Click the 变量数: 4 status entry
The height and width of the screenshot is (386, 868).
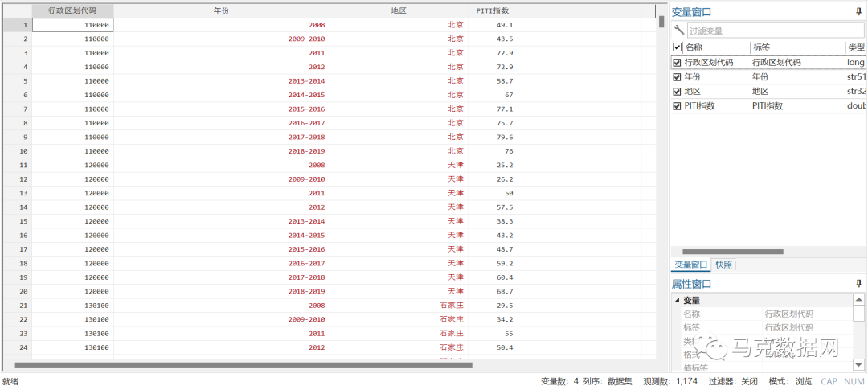coord(559,381)
